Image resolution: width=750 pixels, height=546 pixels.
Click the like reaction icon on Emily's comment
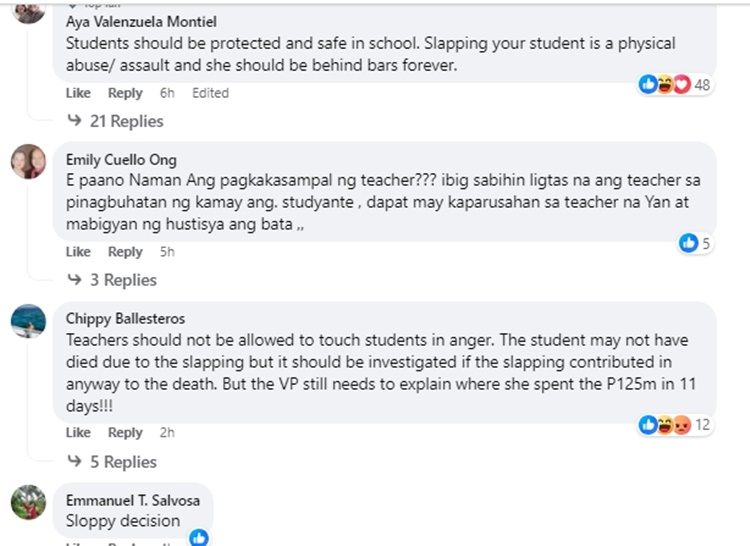(688, 243)
